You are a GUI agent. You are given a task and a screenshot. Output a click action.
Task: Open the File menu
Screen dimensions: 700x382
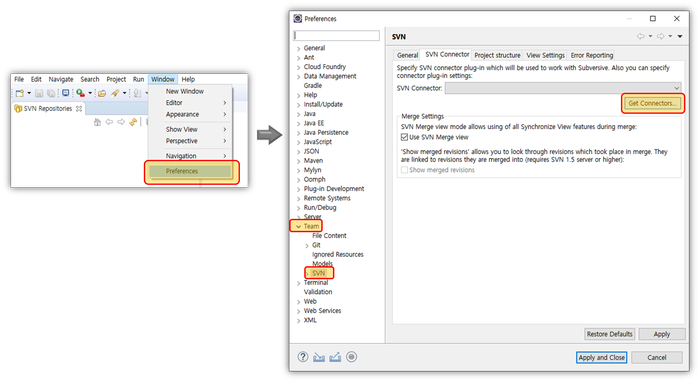tap(19, 79)
